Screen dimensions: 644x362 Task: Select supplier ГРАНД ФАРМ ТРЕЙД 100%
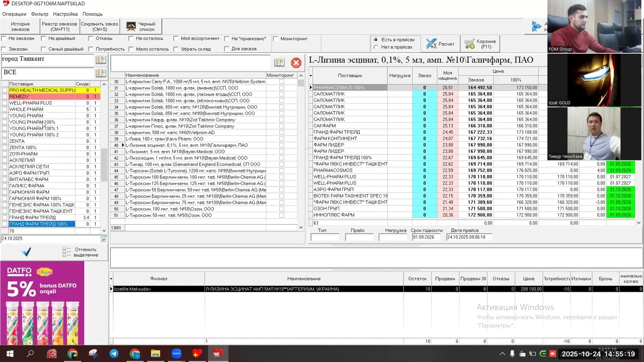(x=42, y=224)
